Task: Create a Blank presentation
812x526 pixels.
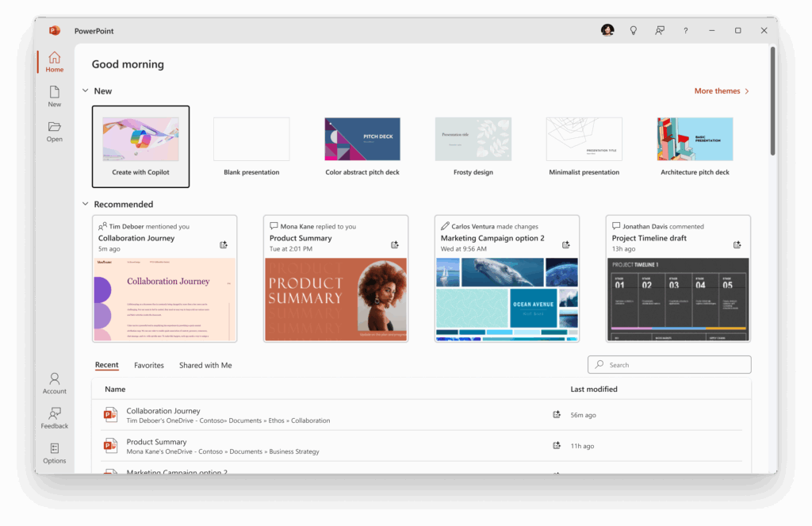Action: (251, 147)
